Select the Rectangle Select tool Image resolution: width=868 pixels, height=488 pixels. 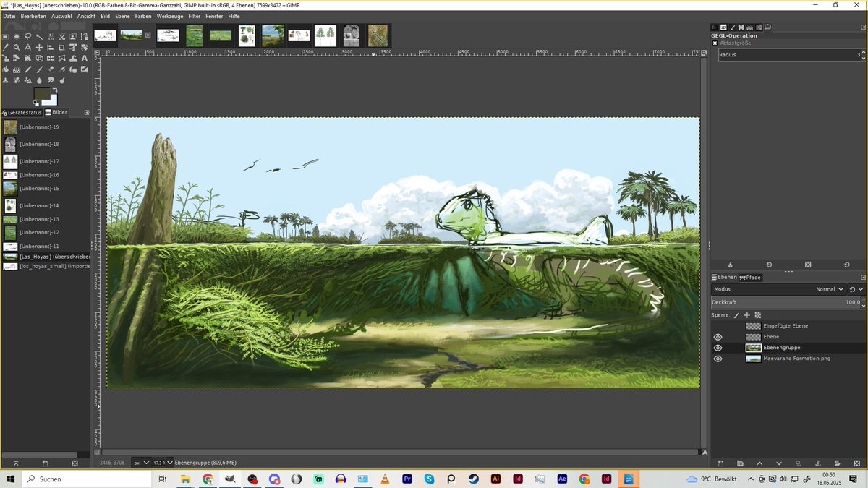click(5, 37)
